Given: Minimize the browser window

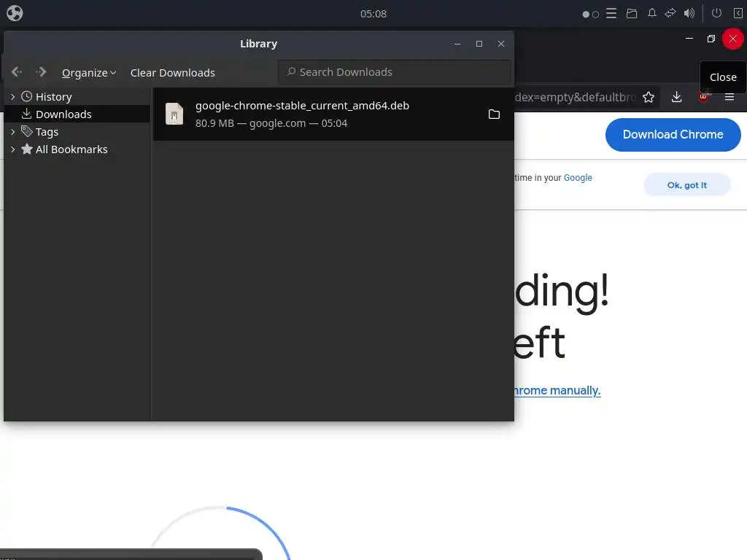Looking at the screenshot, I should pos(689,39).
